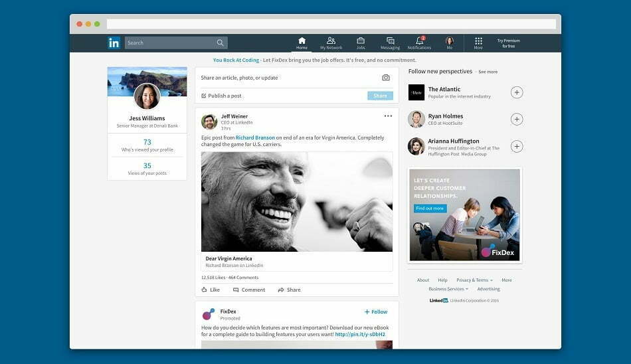Open Messaging
The image size is (631, 364).
pyautogui.click(x=390, y=43)
